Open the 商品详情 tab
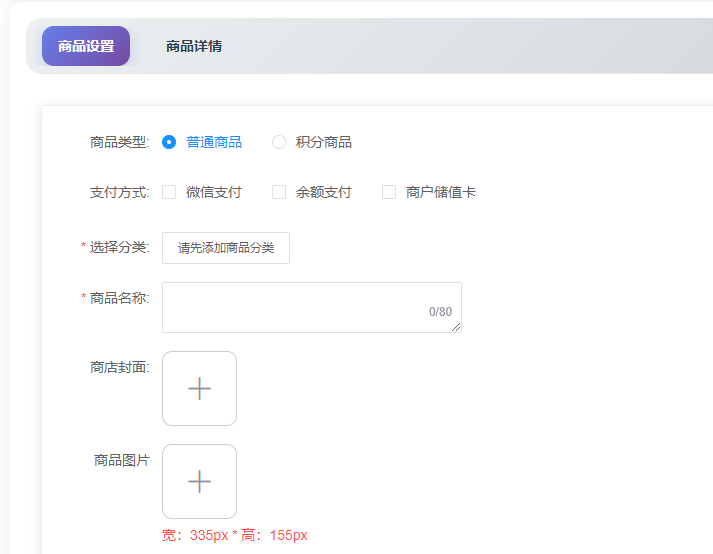The width and height of the screenshot is (713, 554). [194, 46]
